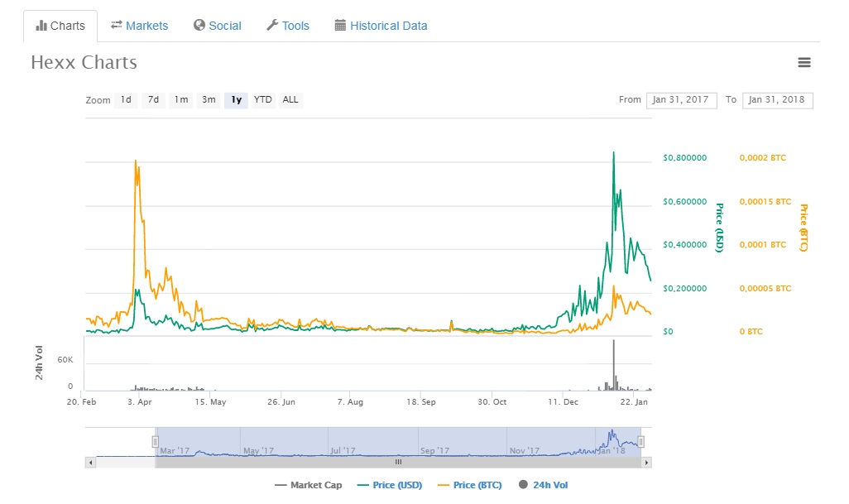
Task: Set zoom to 1d
Action: click(x=126, y=99)
